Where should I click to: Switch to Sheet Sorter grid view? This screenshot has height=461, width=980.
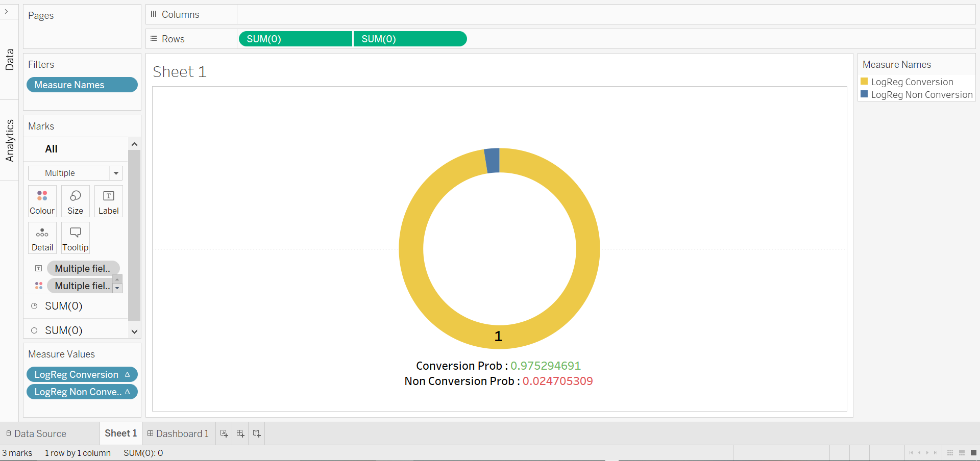point(950,452)
